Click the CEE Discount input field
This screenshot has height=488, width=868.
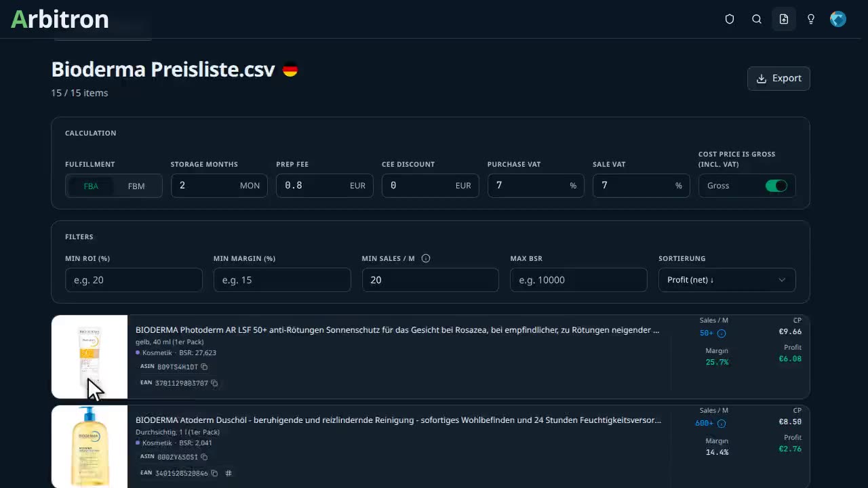(x=431, y=186)
